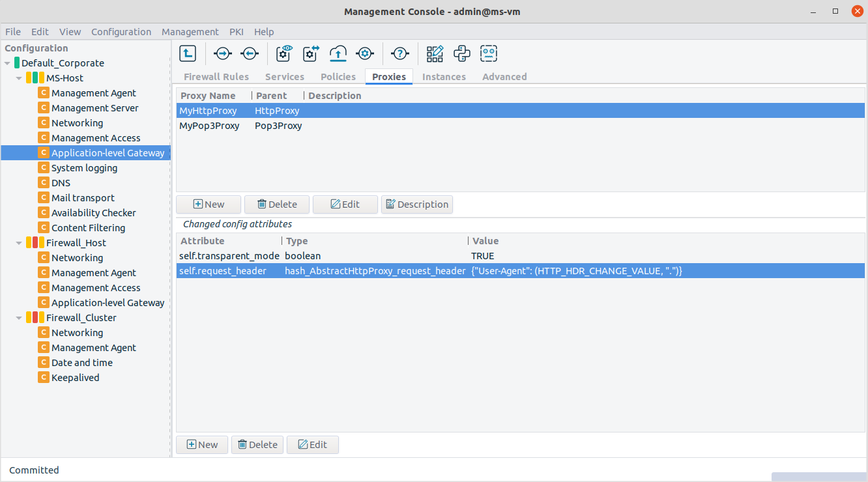Open the Help menu
The height and width of the screenshot is (482, 868).
pos(264,31)
